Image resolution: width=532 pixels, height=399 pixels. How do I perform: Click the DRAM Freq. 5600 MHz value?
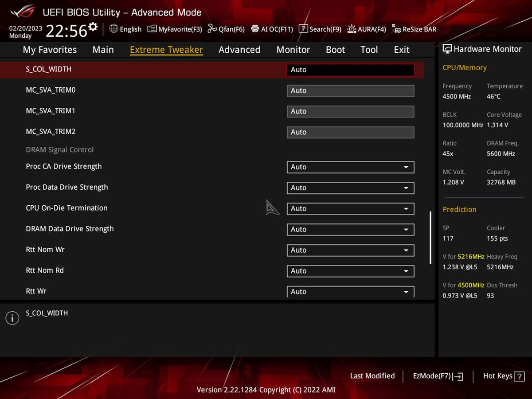(x=501, y=154)
